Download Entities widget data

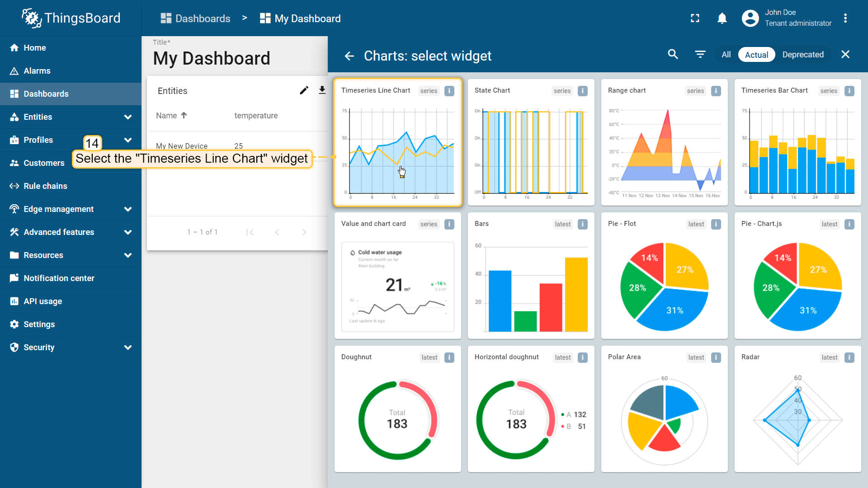point(322,90)
